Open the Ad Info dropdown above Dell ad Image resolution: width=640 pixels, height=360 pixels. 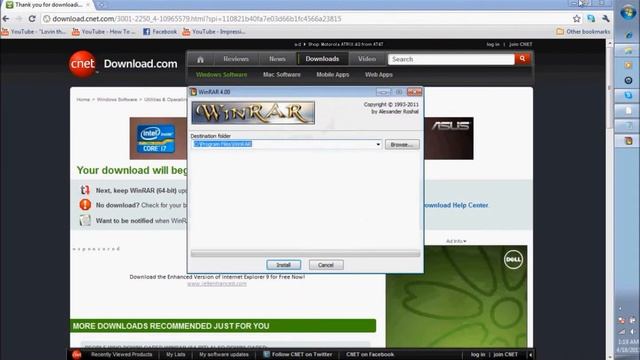pyautogui.click(x=456, y=241)
